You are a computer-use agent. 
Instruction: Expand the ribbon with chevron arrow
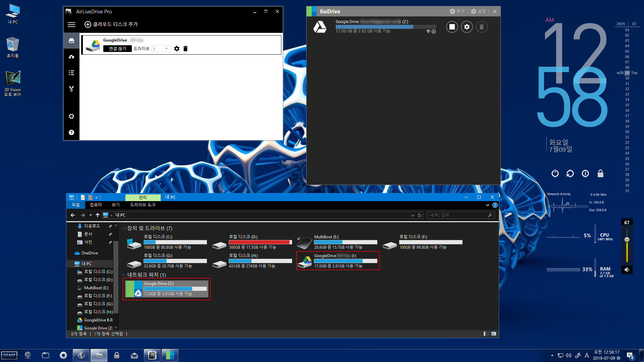point(488,205)
